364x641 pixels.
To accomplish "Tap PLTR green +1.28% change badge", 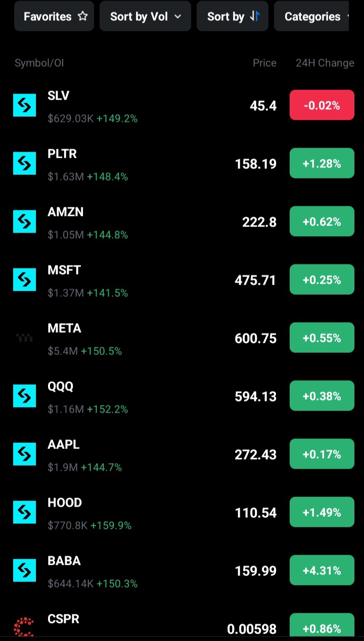I will tap(322, 164).
